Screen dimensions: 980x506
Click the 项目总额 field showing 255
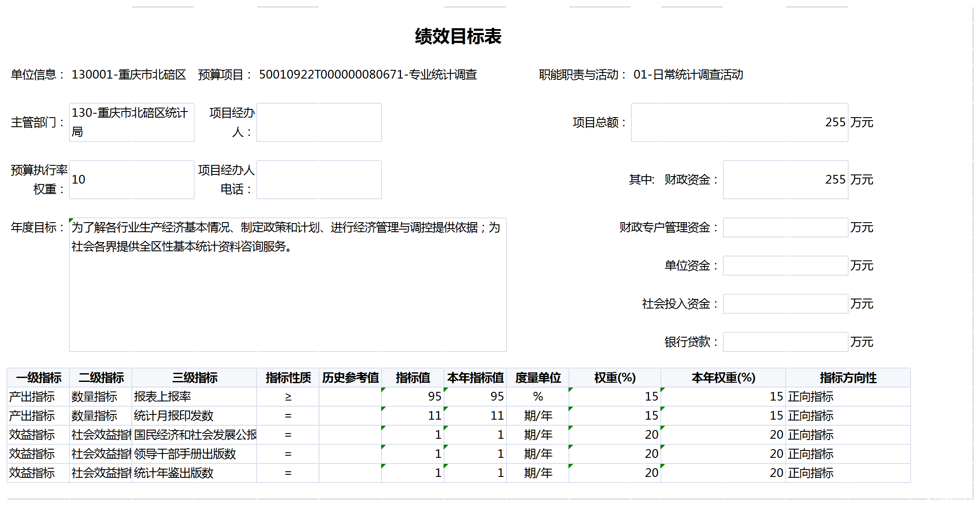740,122
